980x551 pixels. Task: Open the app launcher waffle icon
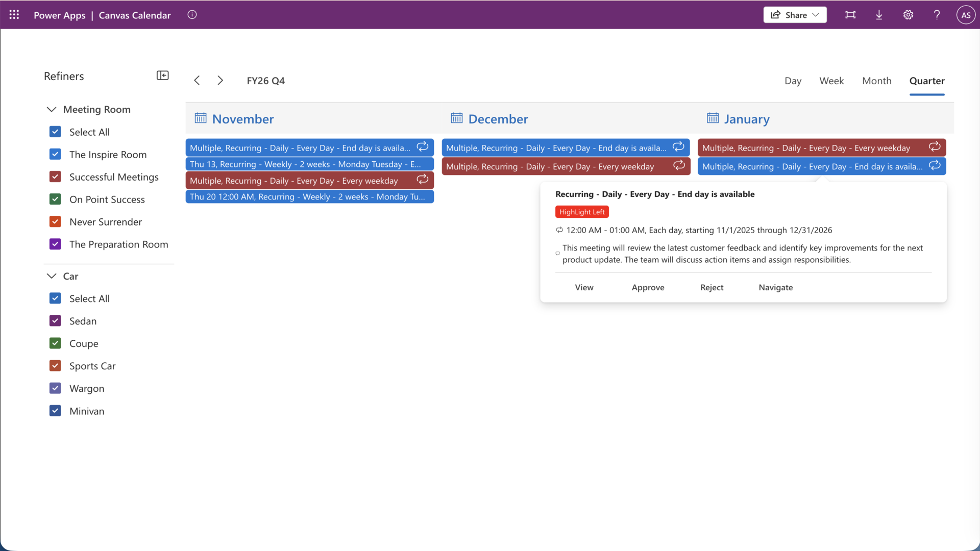14,15
